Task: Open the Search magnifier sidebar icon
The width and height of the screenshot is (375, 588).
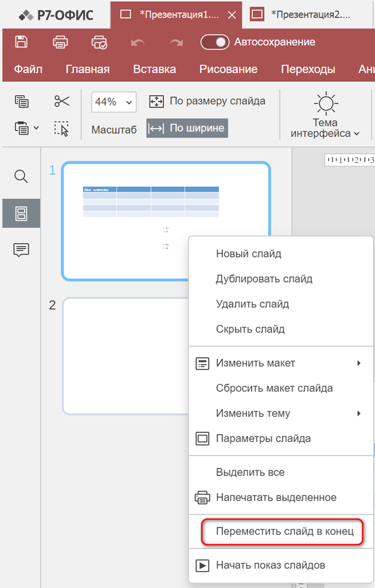Action: tap(21, 176)
